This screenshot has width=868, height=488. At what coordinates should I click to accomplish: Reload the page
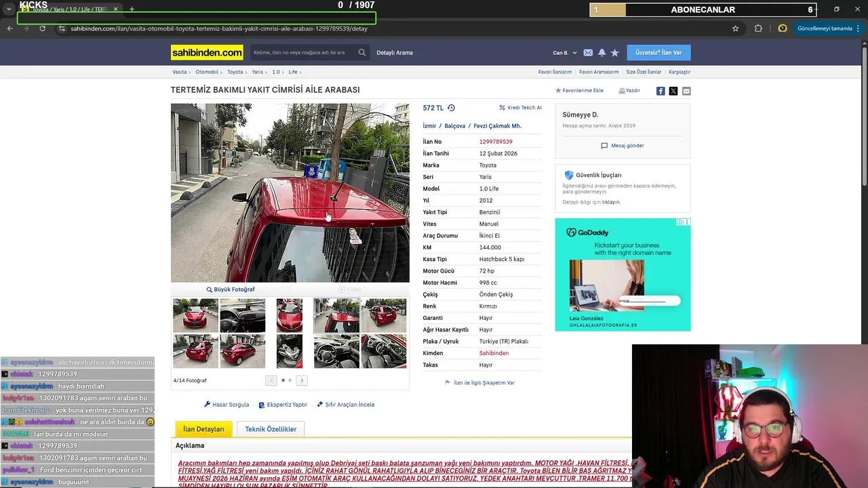coord(42,28)
